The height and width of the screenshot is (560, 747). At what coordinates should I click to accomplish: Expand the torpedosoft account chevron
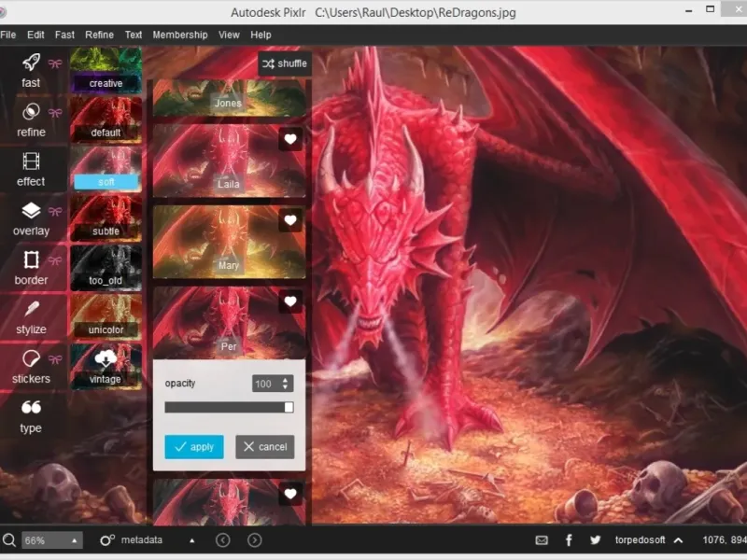(679, 540)
